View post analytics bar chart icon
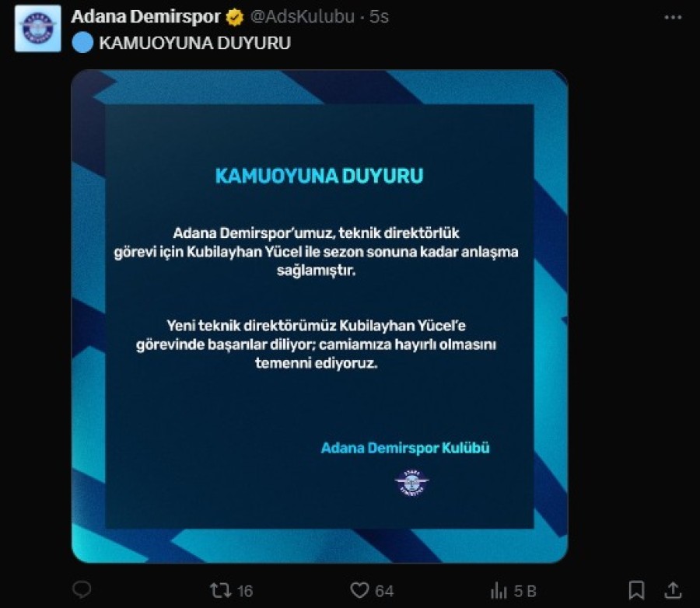 pos(499,591)
